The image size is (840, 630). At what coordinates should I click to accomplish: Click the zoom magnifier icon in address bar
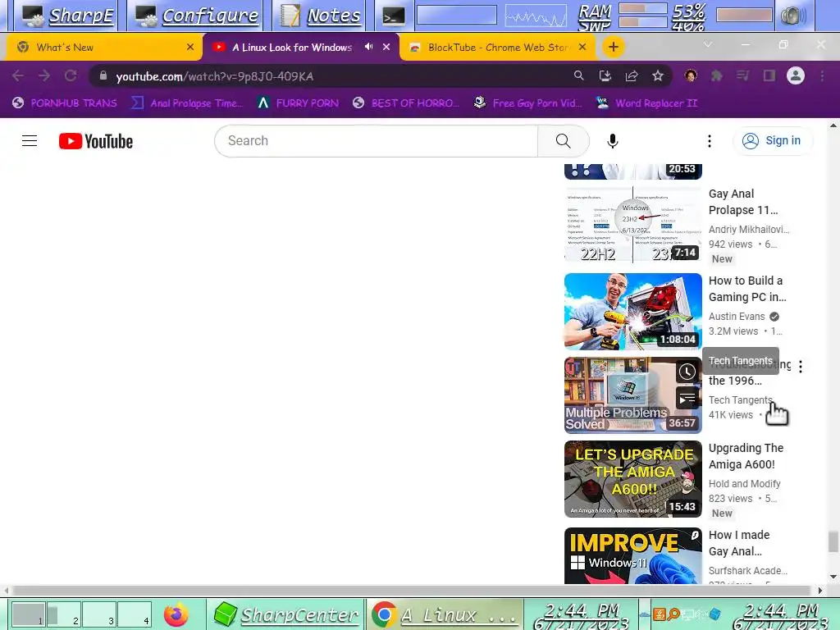[x=578, y=75]
